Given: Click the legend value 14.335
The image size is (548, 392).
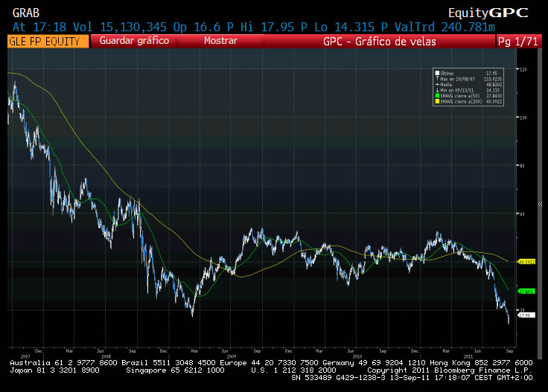Looking at the screenshot, I should [494, 91].
